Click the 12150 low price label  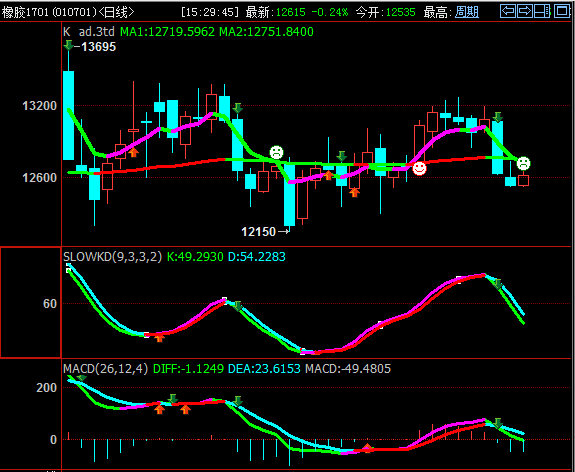(x=259, y=231)
